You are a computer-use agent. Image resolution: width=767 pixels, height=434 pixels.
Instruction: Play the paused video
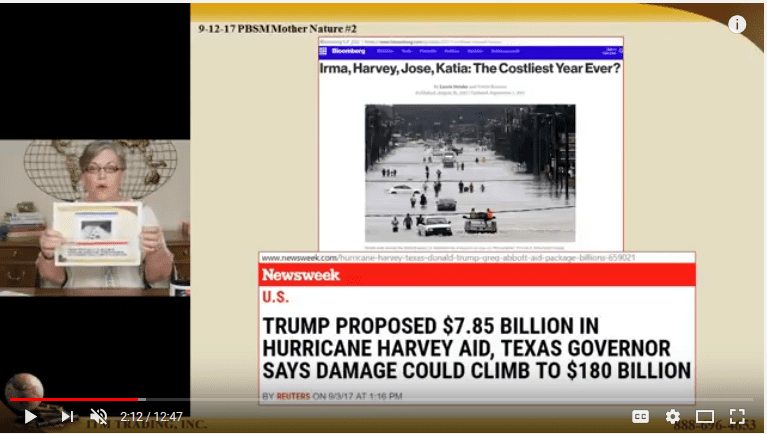[x=30, y=416]
